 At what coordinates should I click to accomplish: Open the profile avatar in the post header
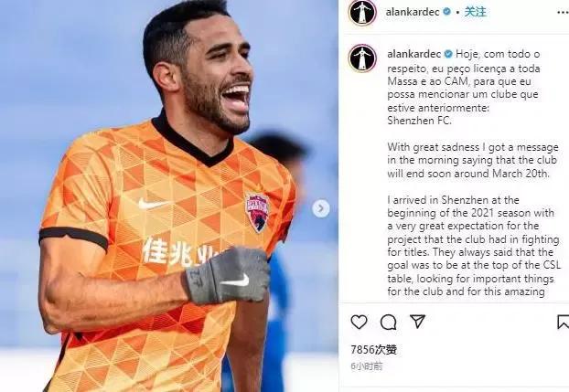coord(362,12)
